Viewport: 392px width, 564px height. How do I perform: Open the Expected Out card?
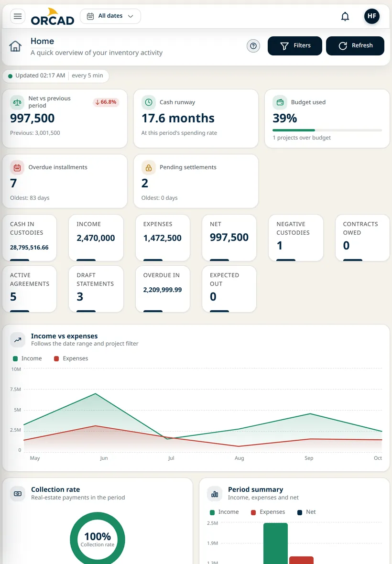(229, 289)
